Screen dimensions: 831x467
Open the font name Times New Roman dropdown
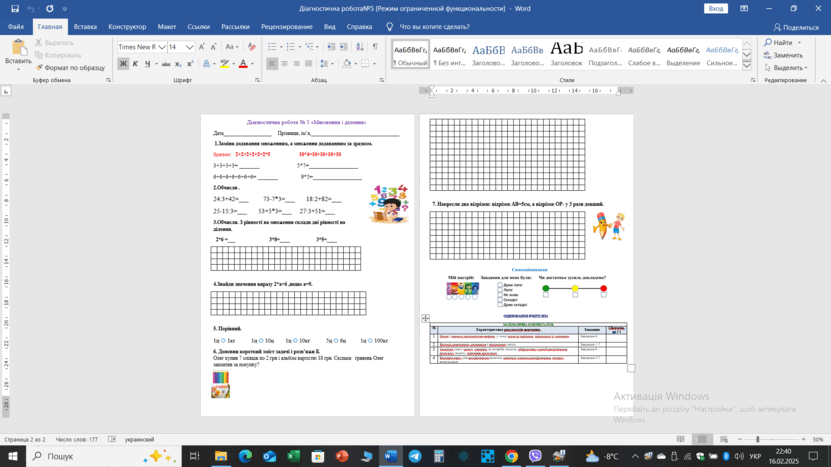click(x=162, y=47)
